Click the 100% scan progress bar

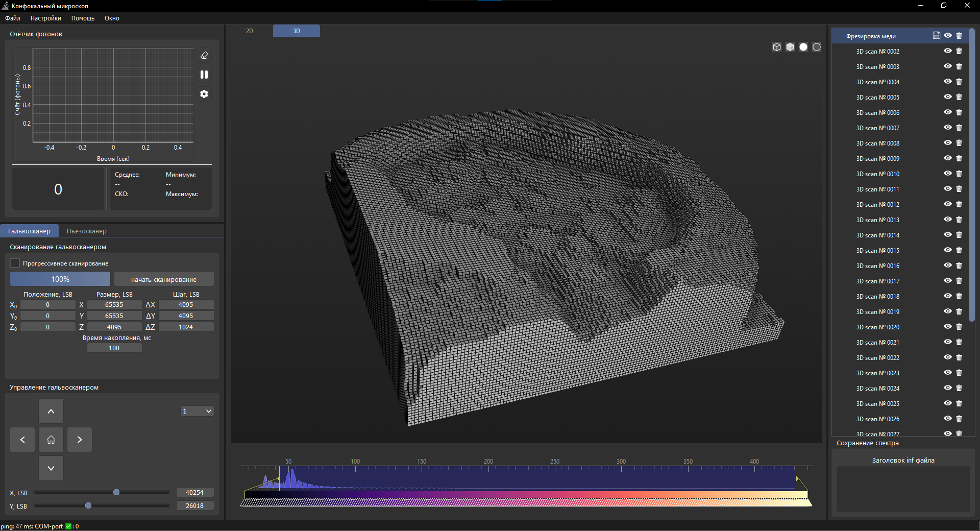pyautogui.click(x=60, y=279)
